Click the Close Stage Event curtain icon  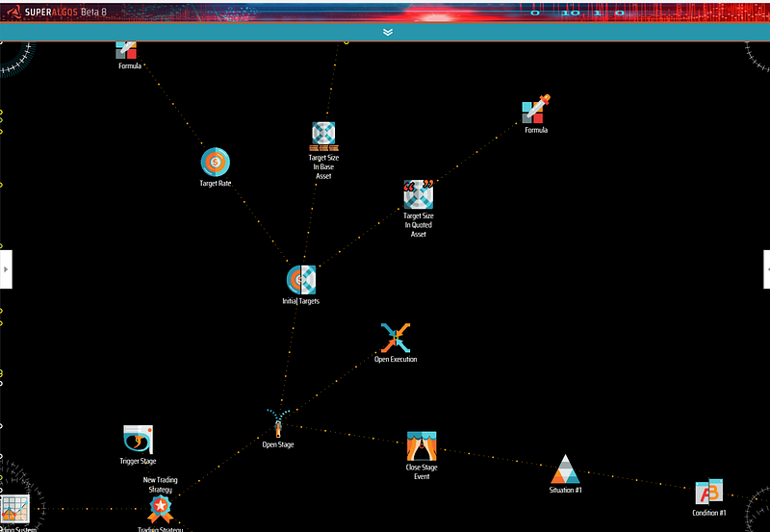pos(422,446)
